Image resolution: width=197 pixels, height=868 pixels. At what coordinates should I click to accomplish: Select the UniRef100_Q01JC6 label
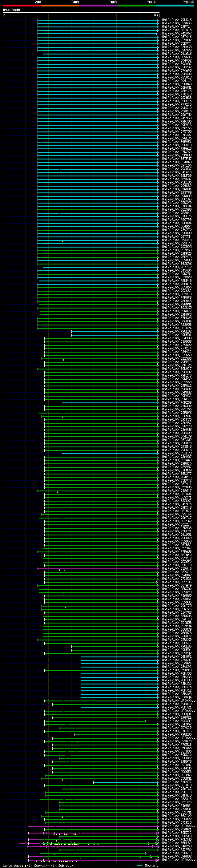[x=176, y=802]
